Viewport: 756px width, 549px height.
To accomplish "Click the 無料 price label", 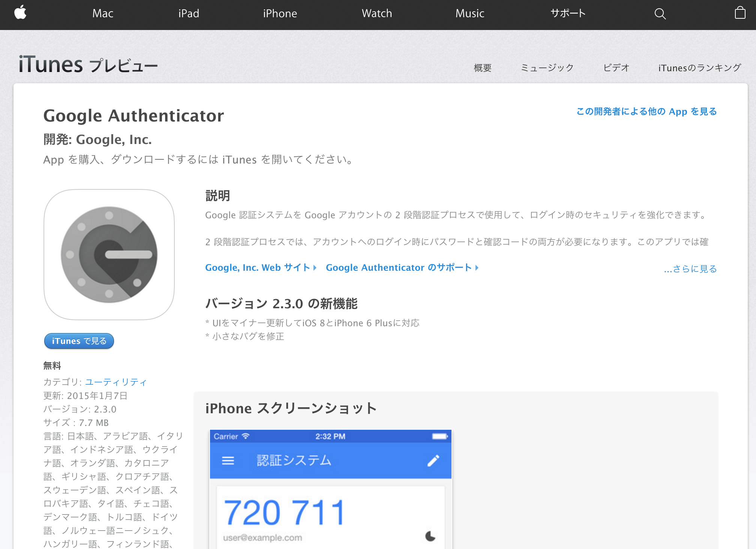I will point(52,366).
